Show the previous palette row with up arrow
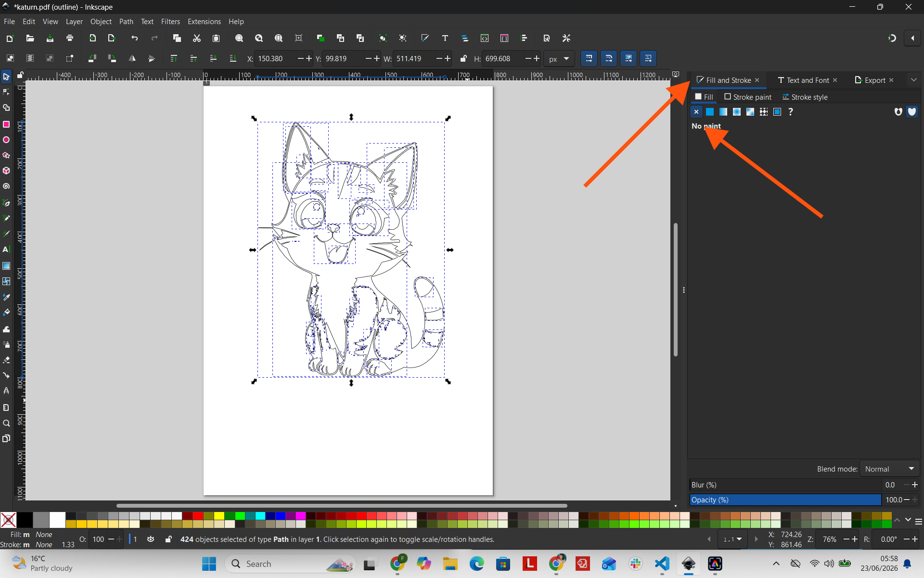924x578 pixels. pos(897,520)
